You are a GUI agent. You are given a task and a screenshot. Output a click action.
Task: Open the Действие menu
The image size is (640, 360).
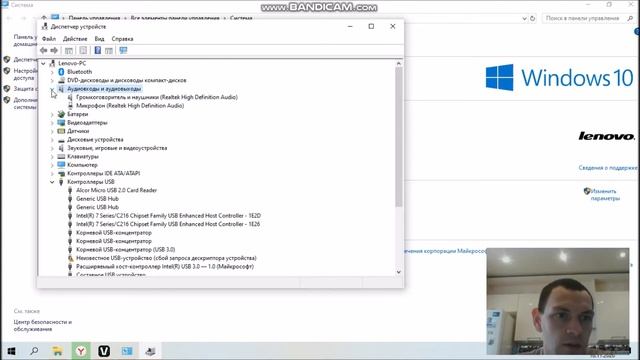tap(75, 39)
